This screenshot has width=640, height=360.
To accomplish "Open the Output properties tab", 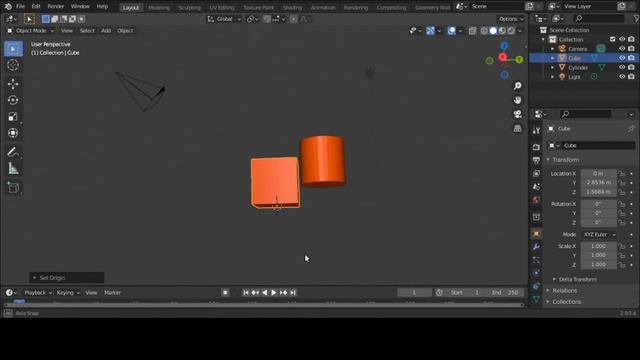I will (x=536, y=160).
